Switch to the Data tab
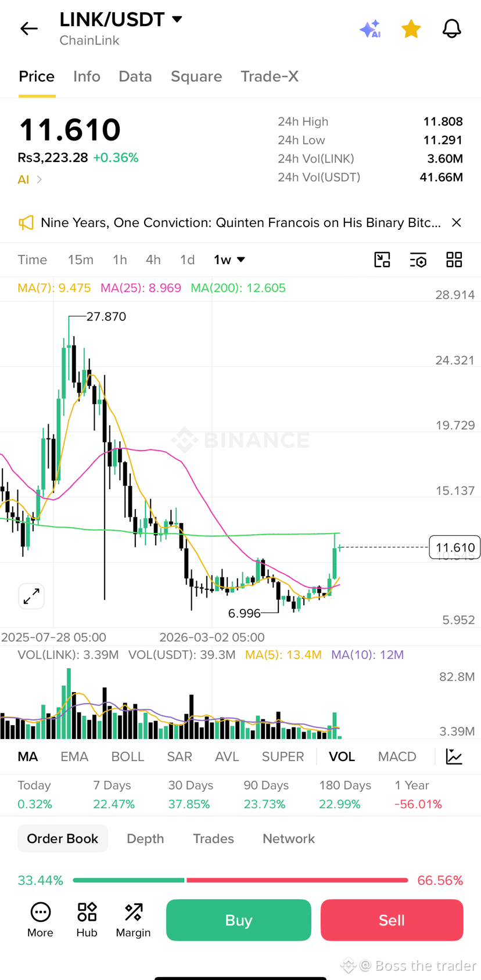Screen dimensions: 481x980 (x=135, y=77)
